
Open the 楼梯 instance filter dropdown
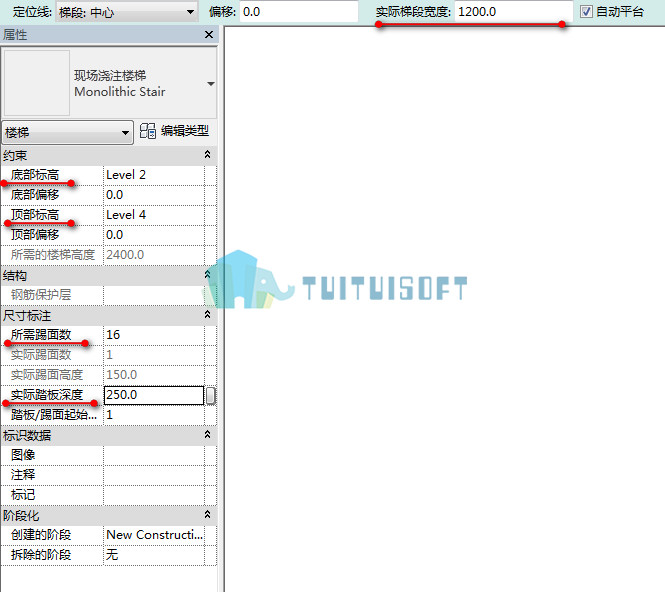[67, 132]
